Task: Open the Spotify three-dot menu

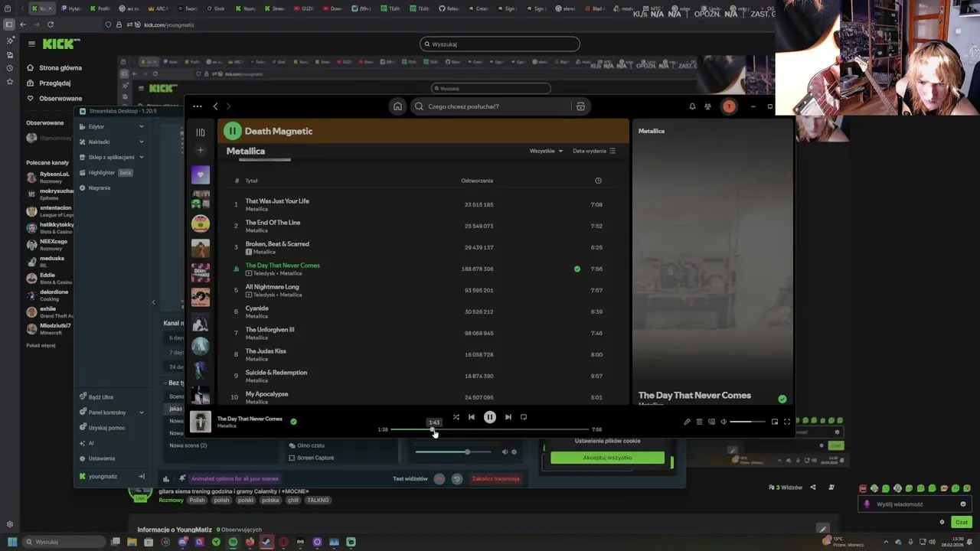Action: click(198, 106)
